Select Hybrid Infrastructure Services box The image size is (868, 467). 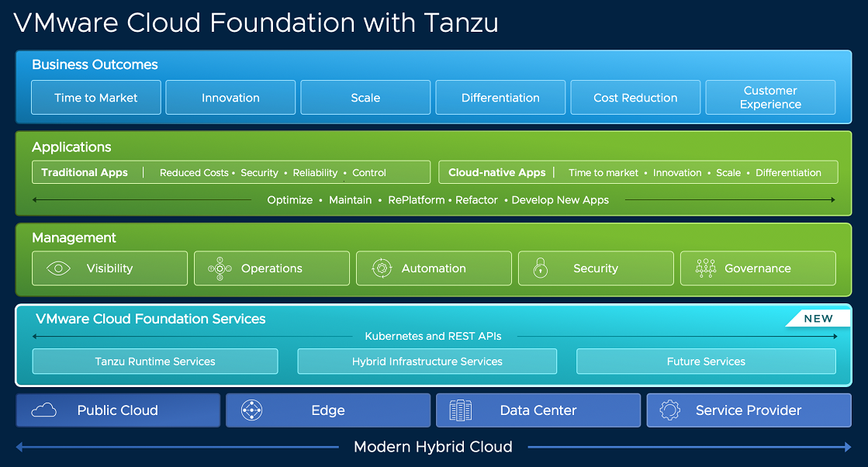427,361
